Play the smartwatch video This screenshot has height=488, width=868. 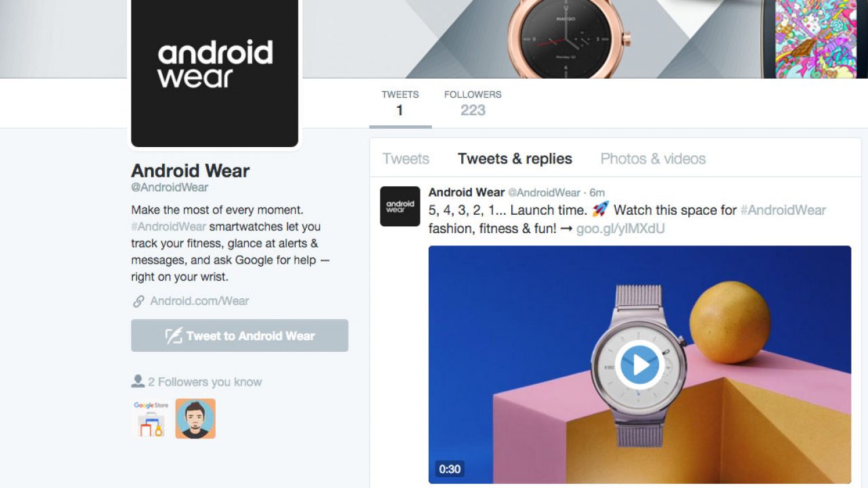[x=639, y=365]
